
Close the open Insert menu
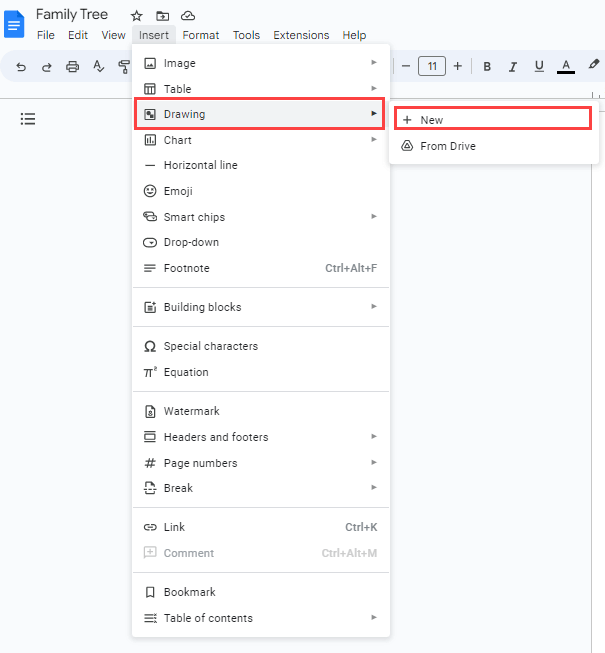(x=154, y=35)
